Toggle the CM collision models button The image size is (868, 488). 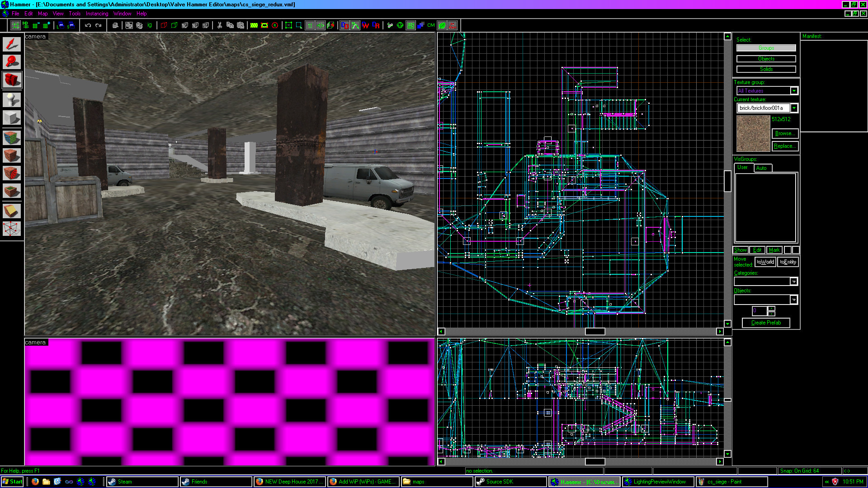431,25
